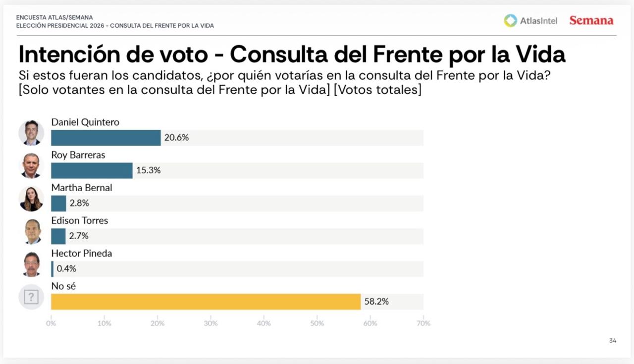Click the Semana red logo
This screenshot has width=634, height=364.
[591, 20]
